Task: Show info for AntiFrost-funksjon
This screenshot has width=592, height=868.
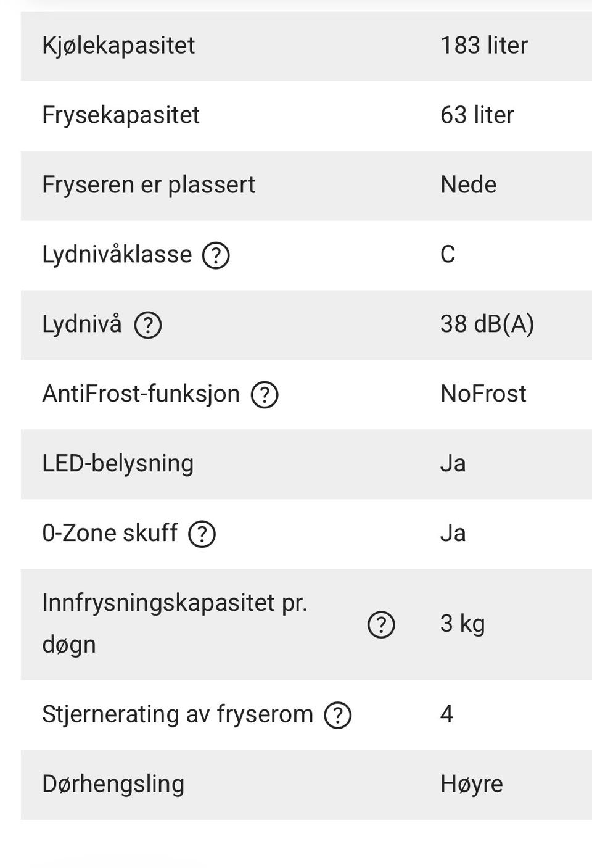Action: (265, 395)
